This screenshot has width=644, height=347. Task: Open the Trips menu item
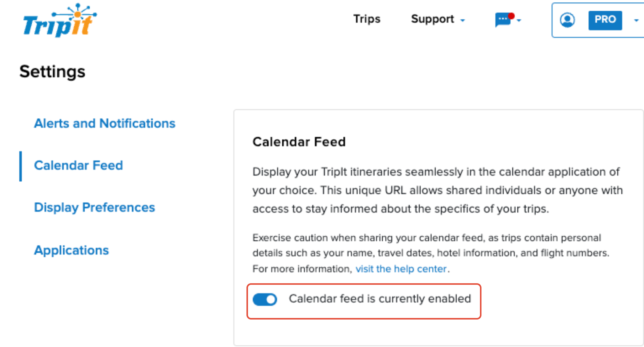point(367,19)
